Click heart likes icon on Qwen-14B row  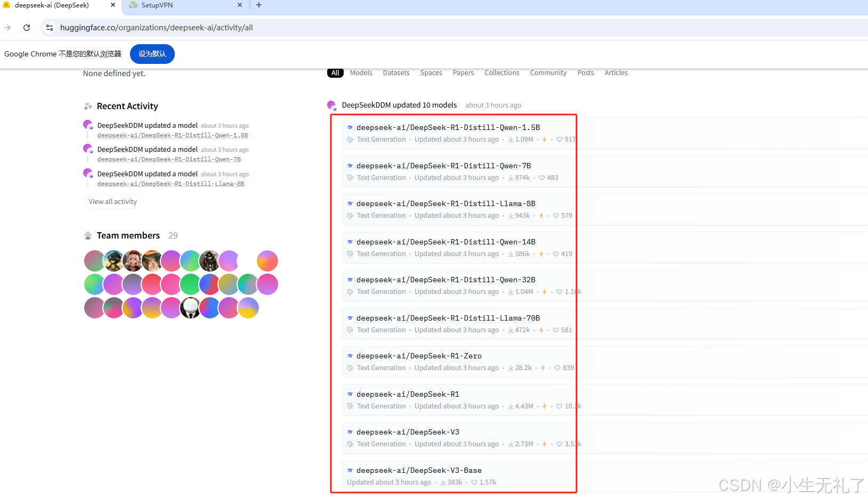(556, 254)
